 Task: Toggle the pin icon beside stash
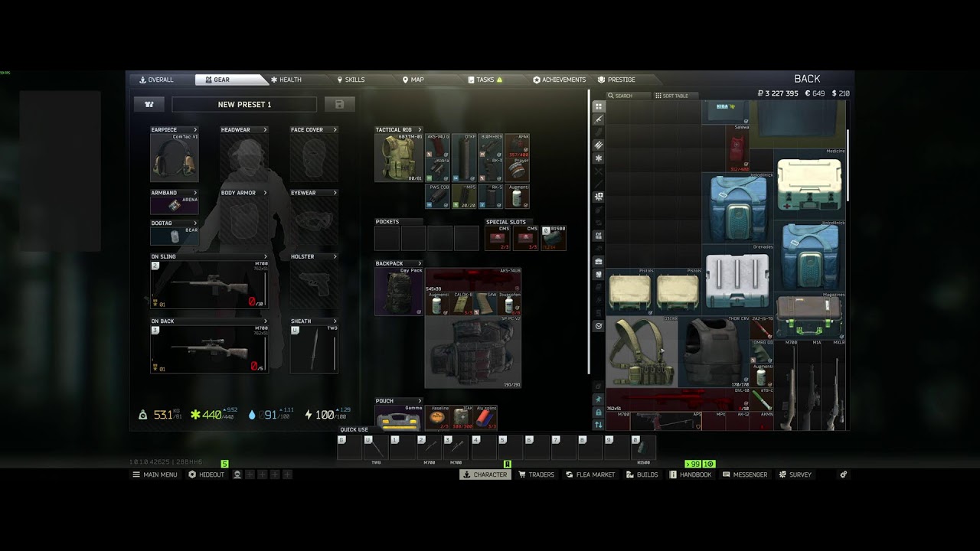(x=599, y=399)
